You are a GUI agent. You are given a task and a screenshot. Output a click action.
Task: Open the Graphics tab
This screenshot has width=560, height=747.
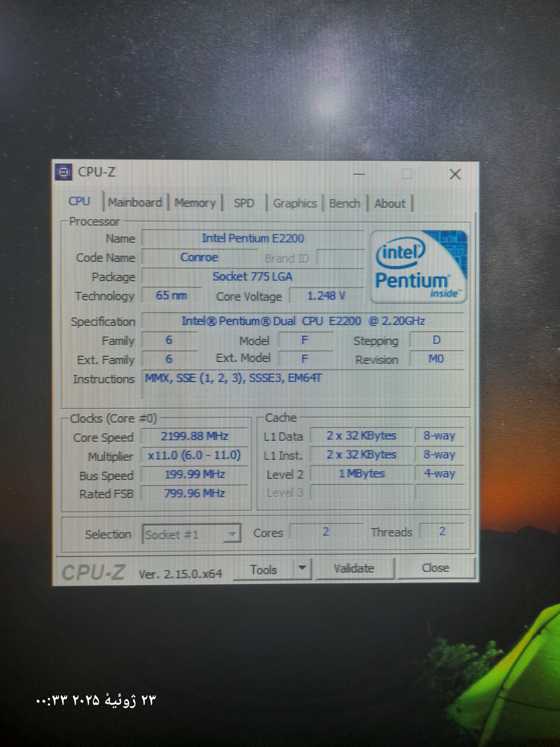pos(295,204)
